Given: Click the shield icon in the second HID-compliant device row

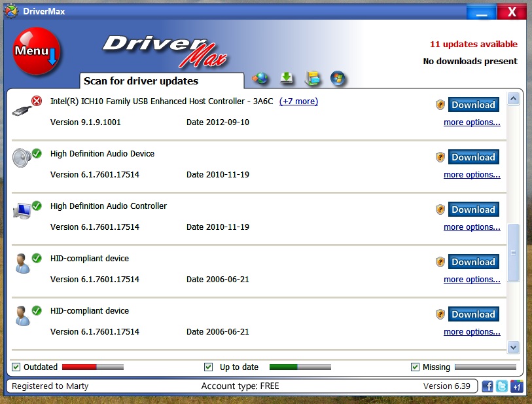Looking at the screenshot, I should pyautogui.click(x=440, y=314).
